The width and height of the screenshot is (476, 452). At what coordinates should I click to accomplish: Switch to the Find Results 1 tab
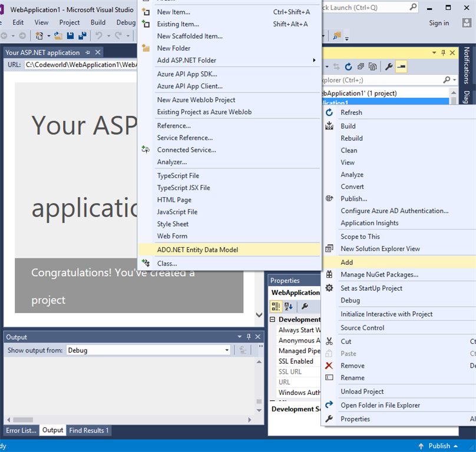pos(88,430)
